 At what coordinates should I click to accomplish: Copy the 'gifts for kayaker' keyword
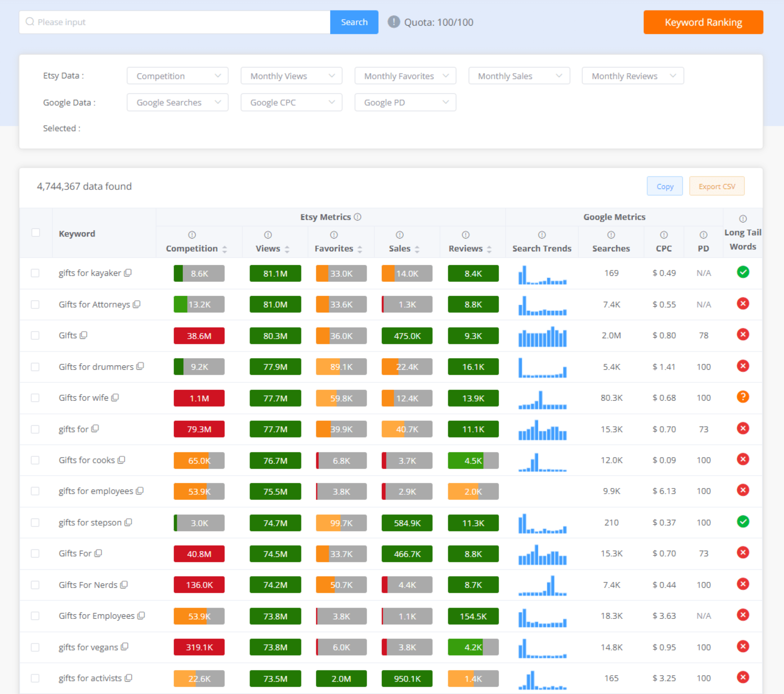[128, 272]
